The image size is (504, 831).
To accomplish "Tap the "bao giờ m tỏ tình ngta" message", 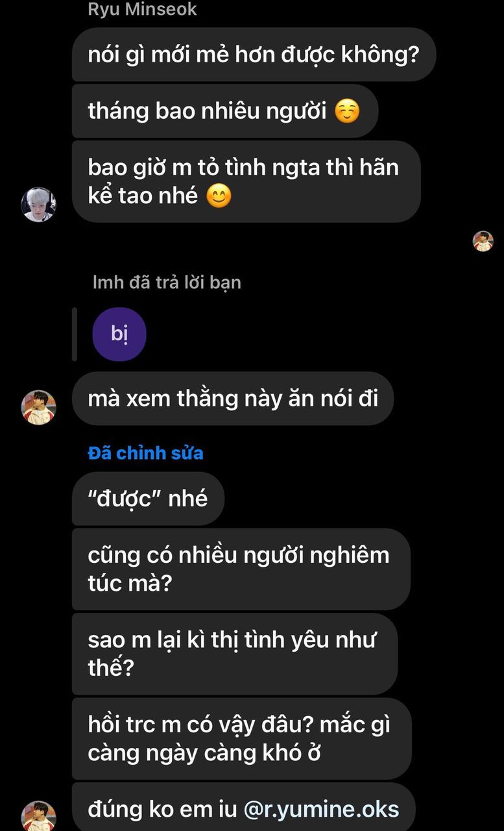I will [x=246, y=182].
